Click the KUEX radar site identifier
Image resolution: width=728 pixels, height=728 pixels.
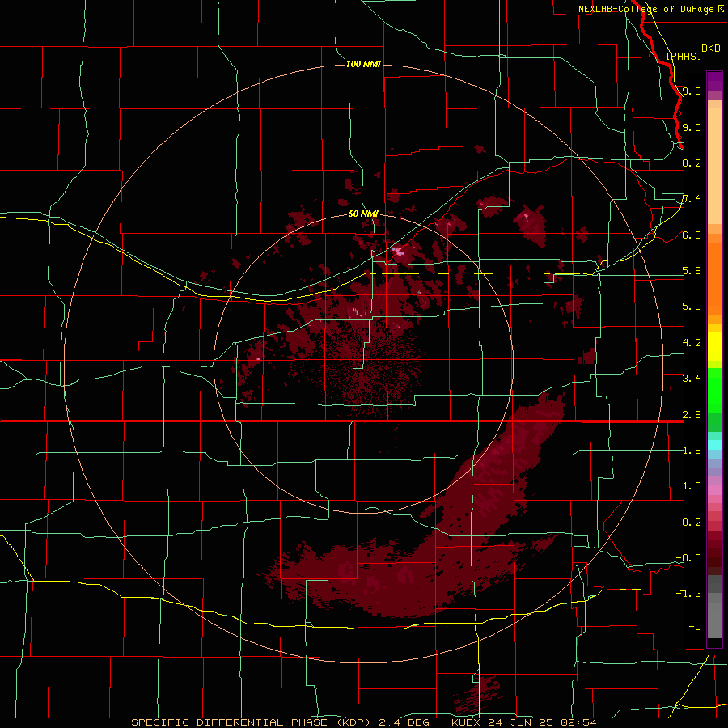coord(466,722)
